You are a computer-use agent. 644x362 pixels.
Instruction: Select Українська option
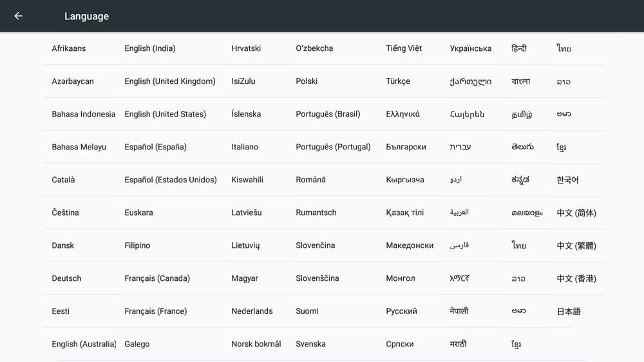tap(471, 48)
